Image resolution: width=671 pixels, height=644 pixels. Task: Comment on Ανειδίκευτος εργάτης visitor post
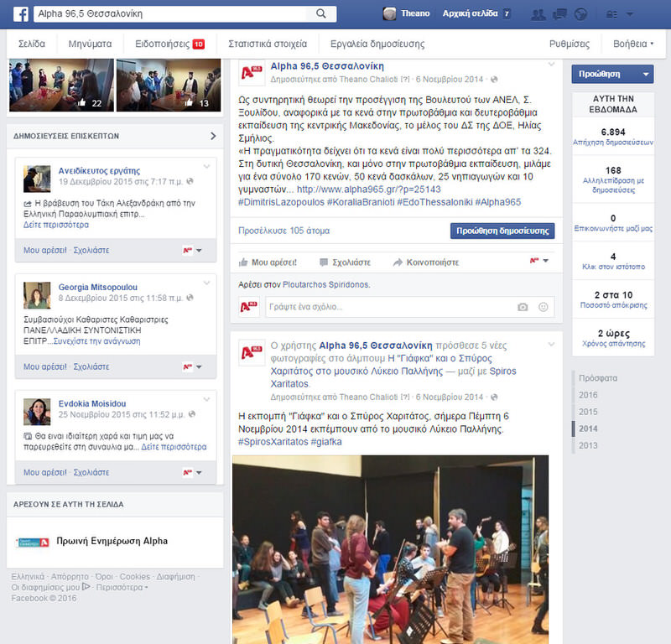point(91,250)
